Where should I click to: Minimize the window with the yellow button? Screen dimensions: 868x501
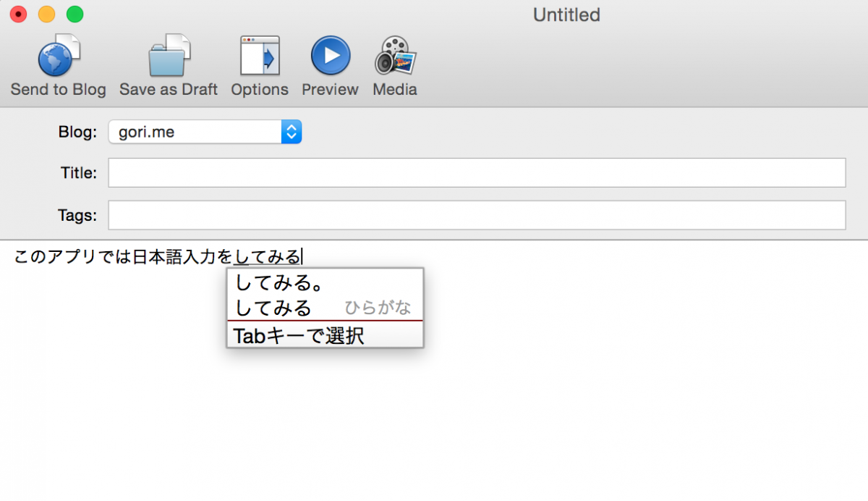click(x=46, y=13)
